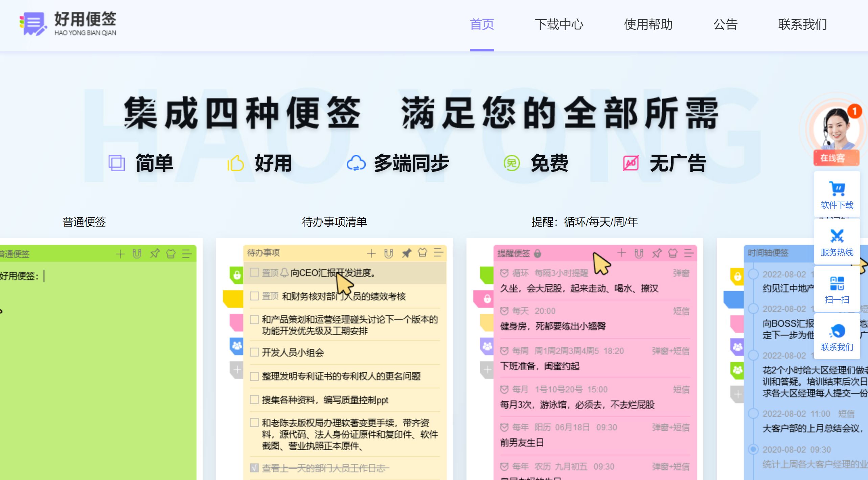Open hamburger menu on 提醒便签 note
The image size is (868, 480).
(689, 253)
